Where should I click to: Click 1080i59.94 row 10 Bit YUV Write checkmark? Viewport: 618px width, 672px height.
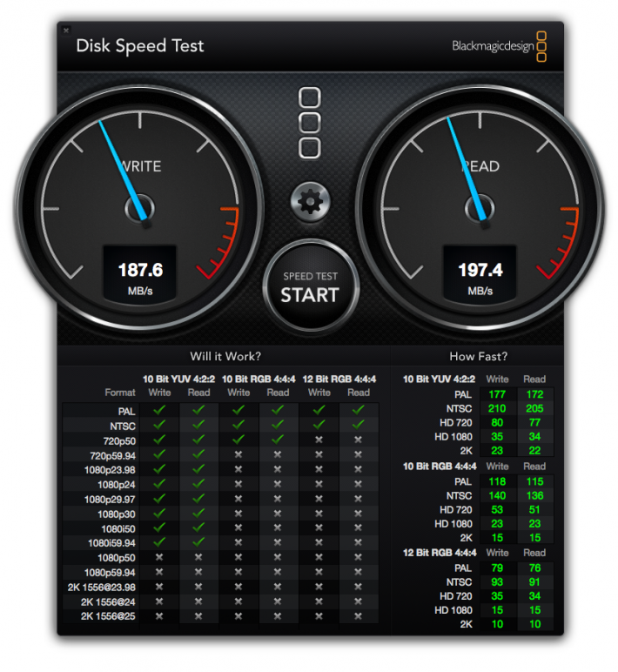coord(159,542)
